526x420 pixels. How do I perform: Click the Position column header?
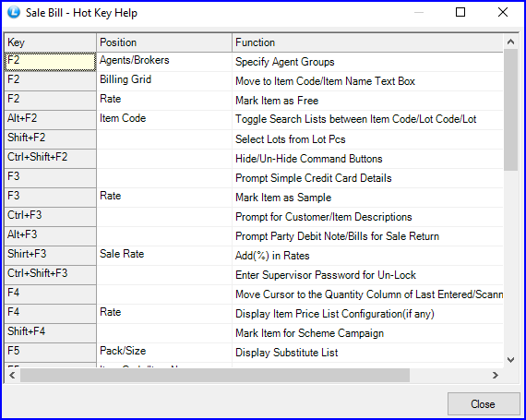164,42
